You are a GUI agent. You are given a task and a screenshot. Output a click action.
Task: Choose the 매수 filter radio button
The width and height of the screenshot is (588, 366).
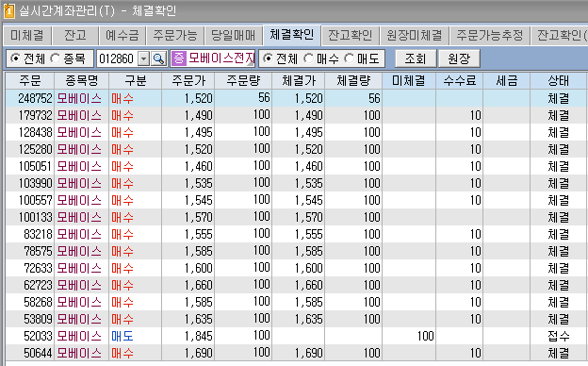pyautogui.click(x=308, y=58)
